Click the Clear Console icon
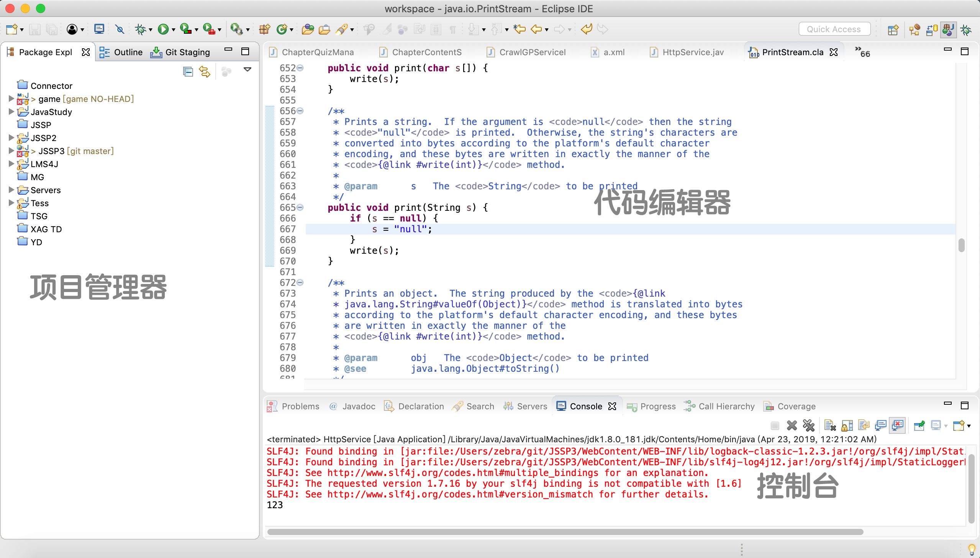 [829, 425]
